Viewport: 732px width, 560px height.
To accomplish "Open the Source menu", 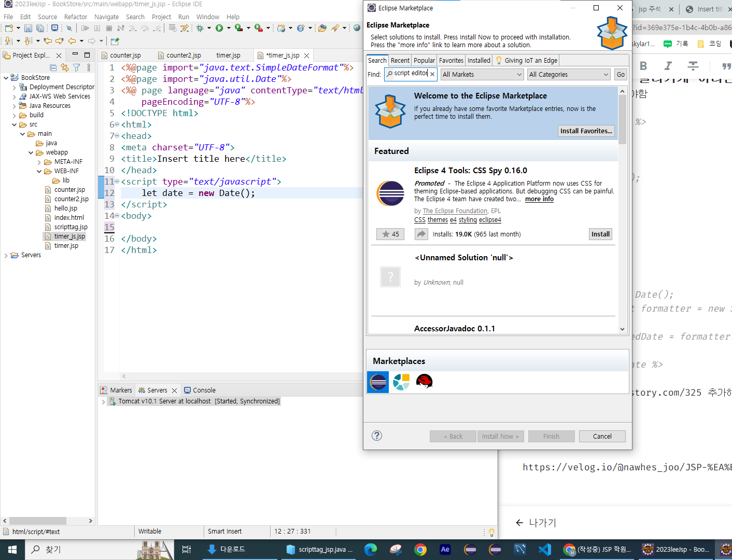I will [x=48, y=17].
